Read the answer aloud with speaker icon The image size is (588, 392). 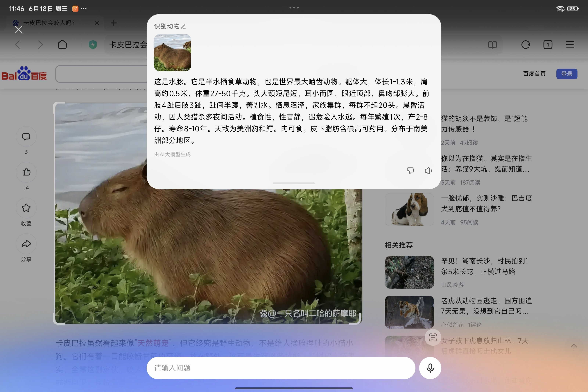(428, 171)
